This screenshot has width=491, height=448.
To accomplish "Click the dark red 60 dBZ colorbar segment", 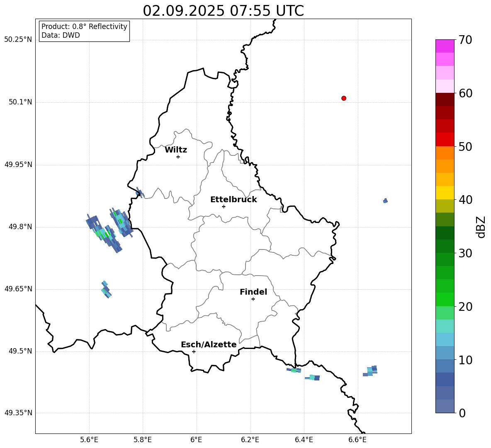I will tap(445, 99).
